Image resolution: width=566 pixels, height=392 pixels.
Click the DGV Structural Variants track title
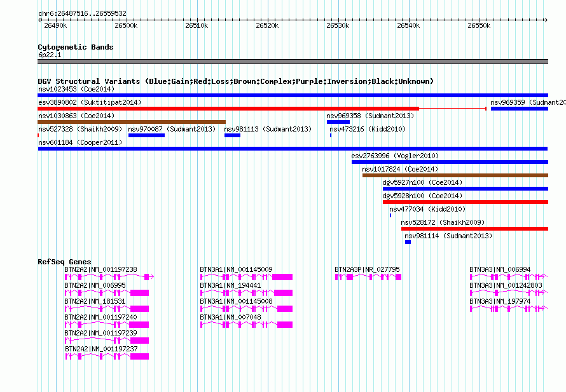point(236,81)
